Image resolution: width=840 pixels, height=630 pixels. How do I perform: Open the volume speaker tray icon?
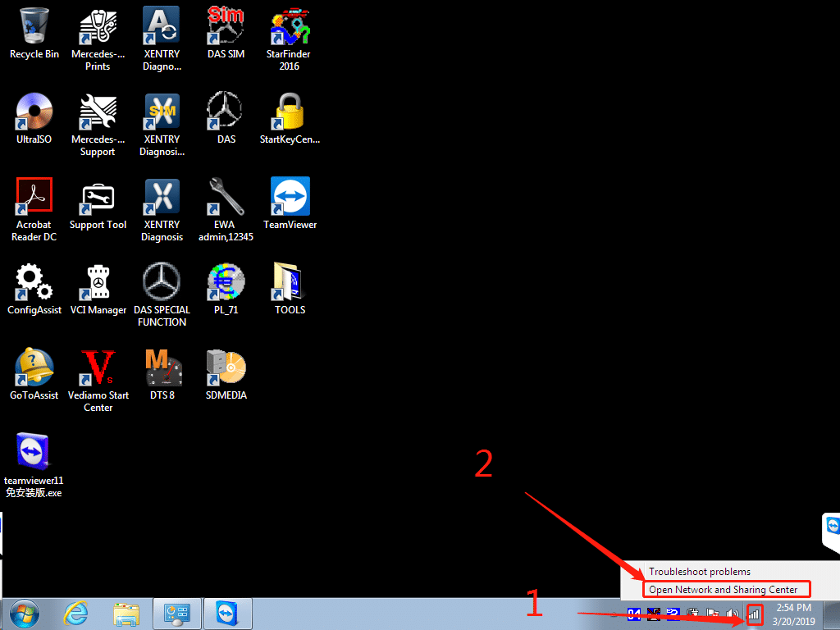tap(733, 614)
